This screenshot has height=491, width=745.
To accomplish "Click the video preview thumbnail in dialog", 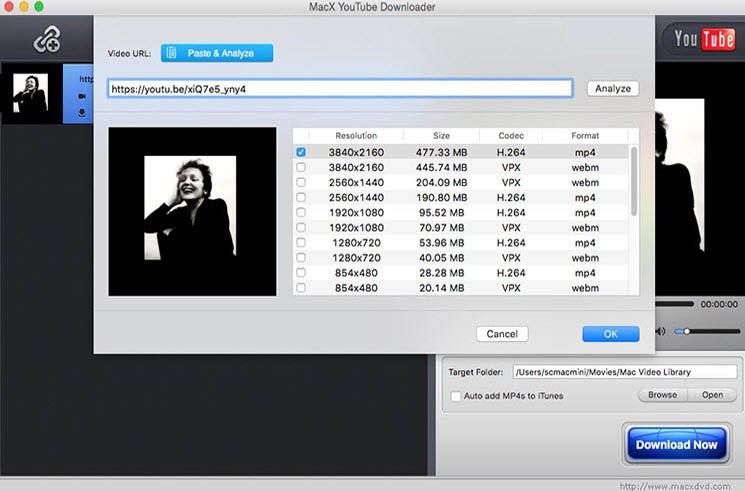I will coord(192,211).
